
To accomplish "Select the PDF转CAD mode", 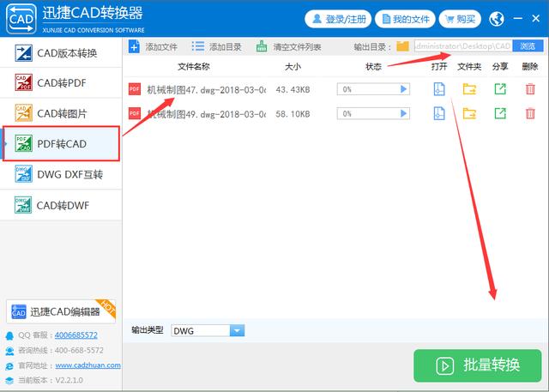I will point(61,144).
